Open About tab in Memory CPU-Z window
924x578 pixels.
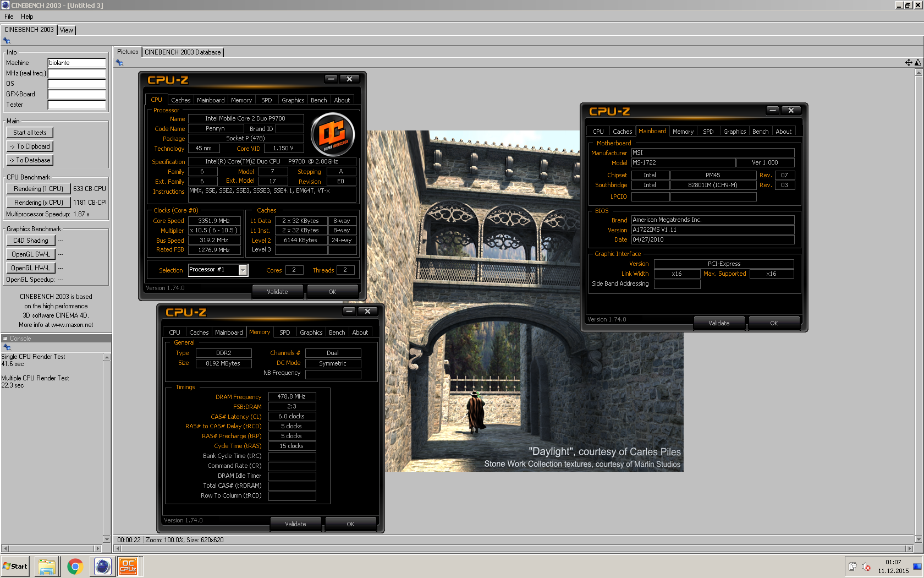[360, 332]
